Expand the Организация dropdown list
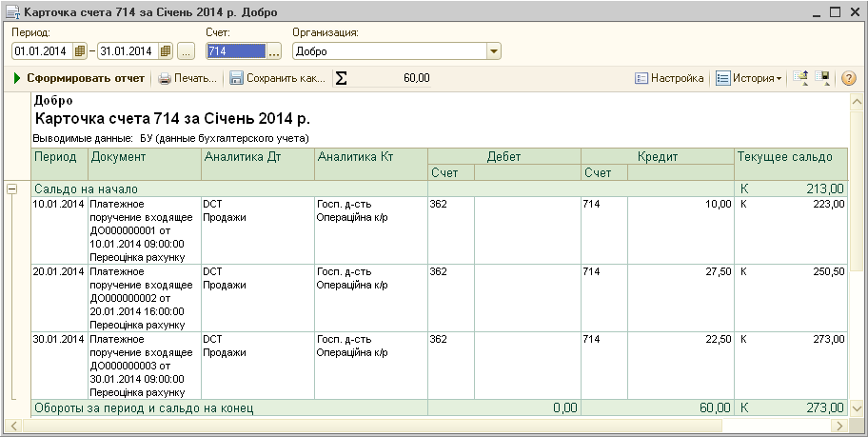868x437 pixels. pos(493,51)
